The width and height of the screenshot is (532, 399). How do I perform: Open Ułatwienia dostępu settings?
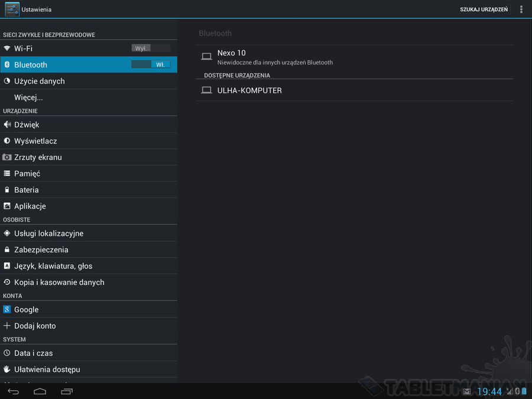89,369
